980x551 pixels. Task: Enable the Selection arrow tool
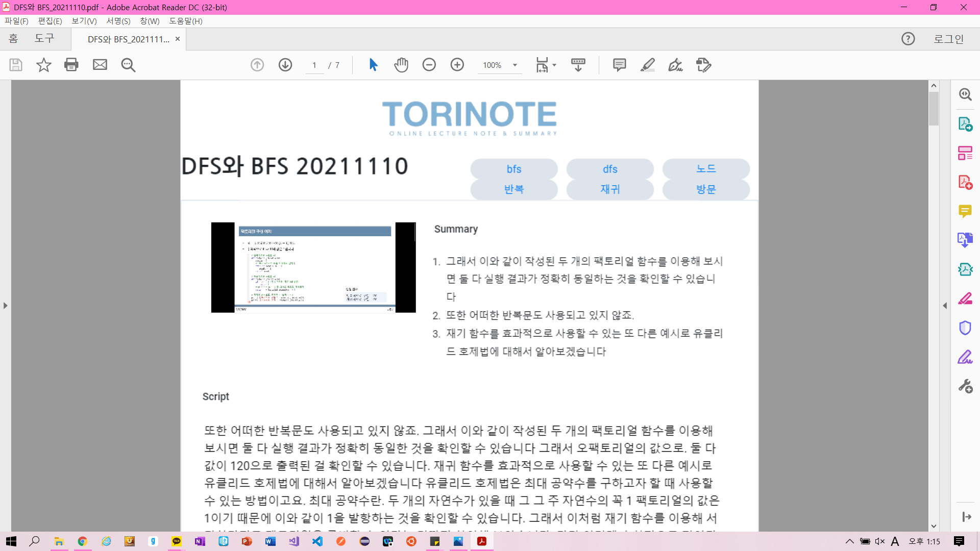tap(373, 65)
